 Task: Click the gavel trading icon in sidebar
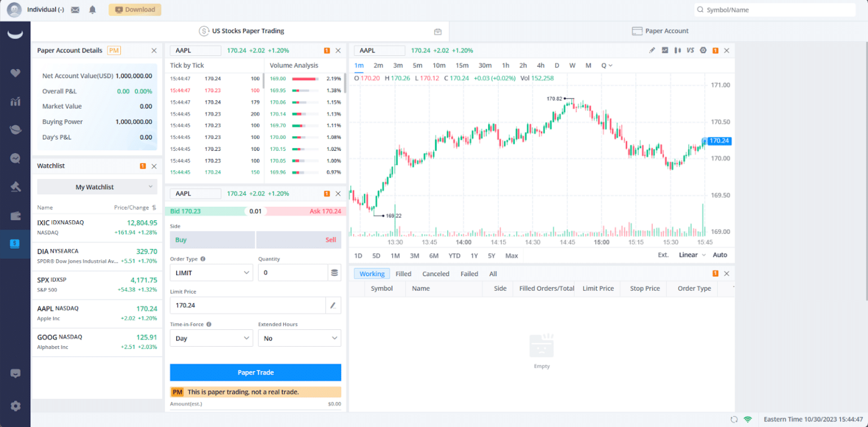click(x=15, y=186)
